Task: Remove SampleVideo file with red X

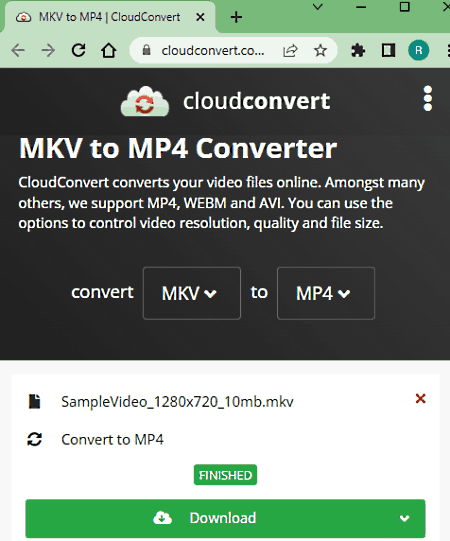Action: click(420, 399)
